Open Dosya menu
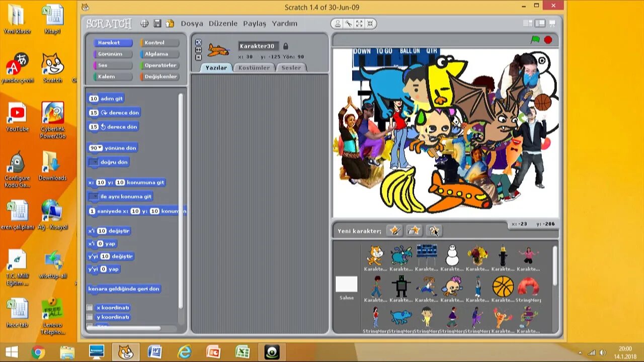Screen dimensions: 644x362 (x=192, y=24)
